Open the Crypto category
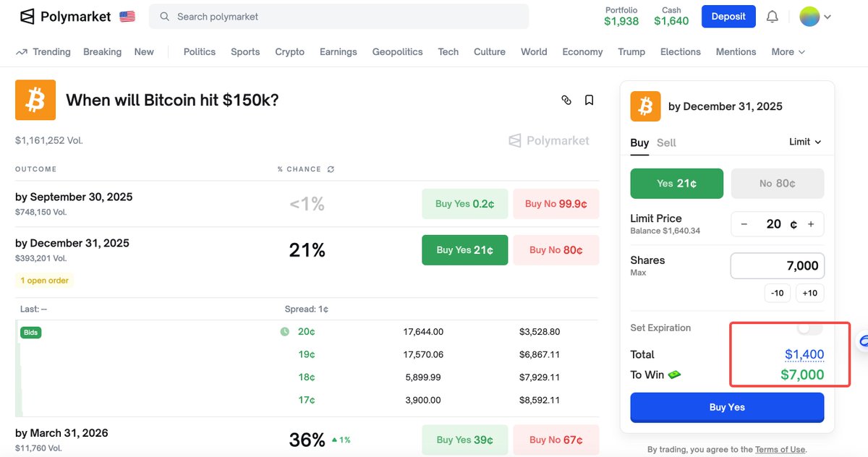 point(289,52)
